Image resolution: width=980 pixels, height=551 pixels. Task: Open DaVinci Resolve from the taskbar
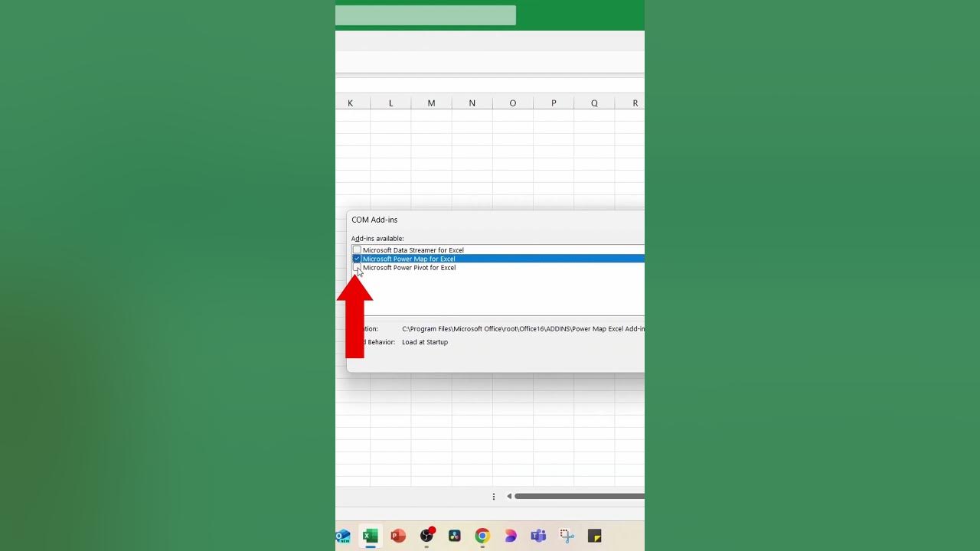(454, 536)
